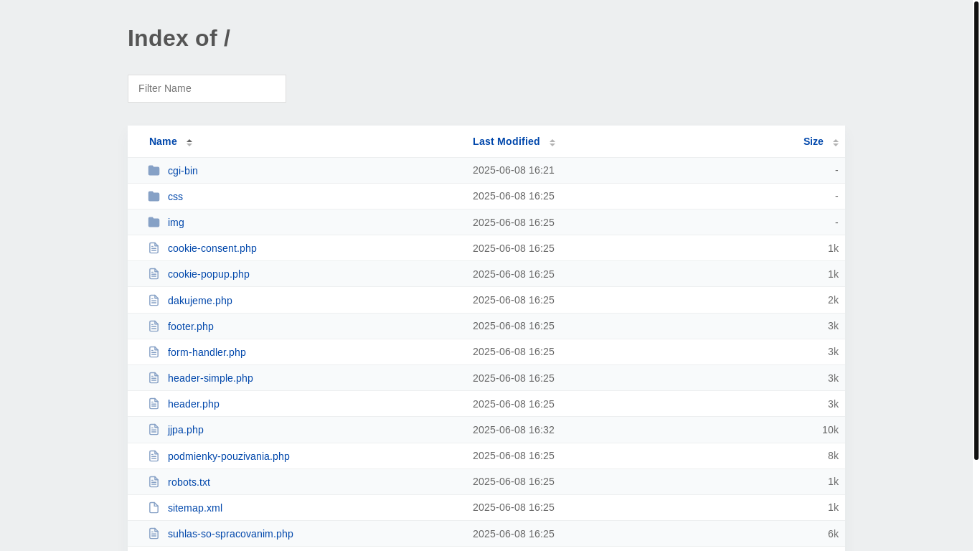Click the 6k size of suhlas-so-spracovanim.php

coord(833,534)
